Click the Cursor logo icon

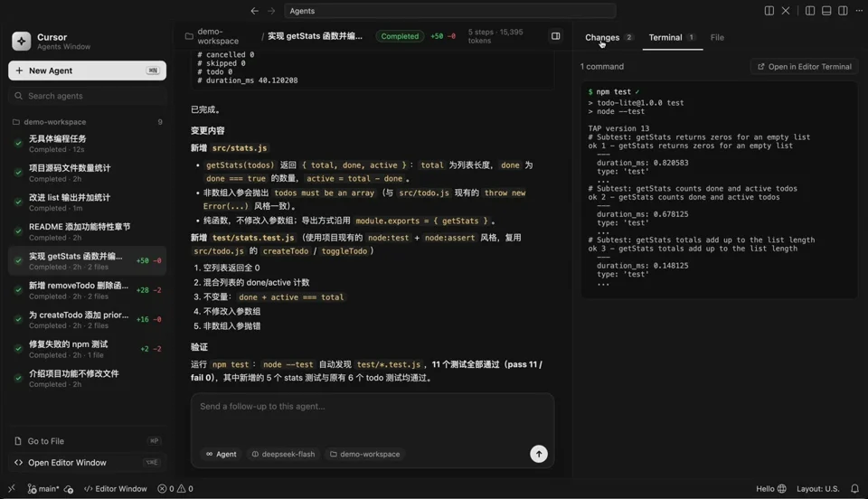(x=21, y=41)
